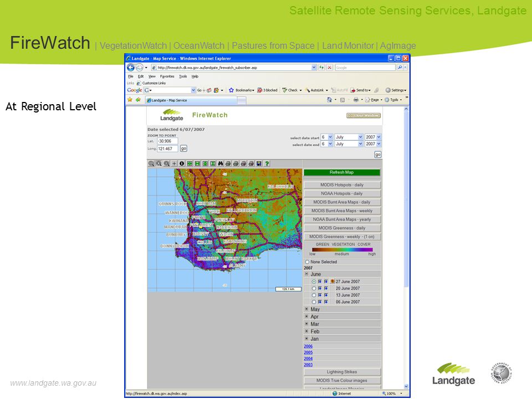532x399 pixels.
Task: Click MODIS Hotspots - daily button
Action: 342,185
